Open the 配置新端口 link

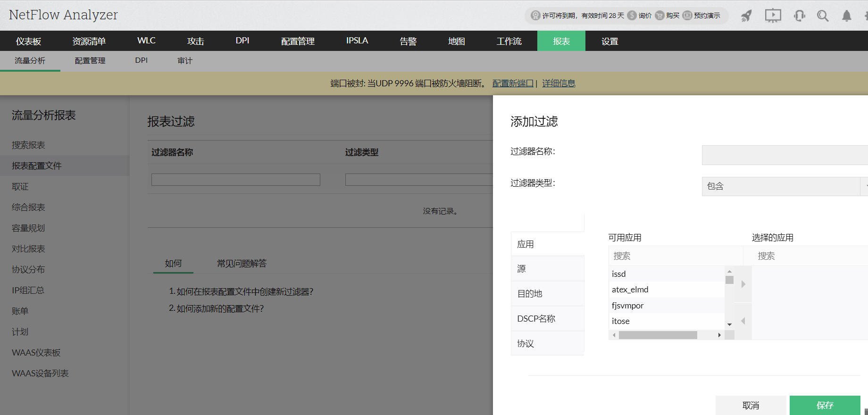pos(513,83)
